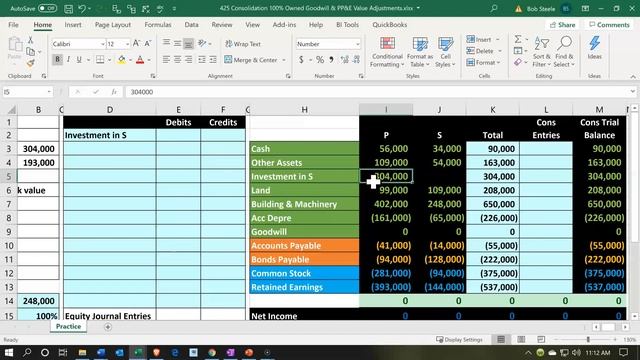Increase font size with larger A icon
Viewport: 640px width, 360px height.
137,43
